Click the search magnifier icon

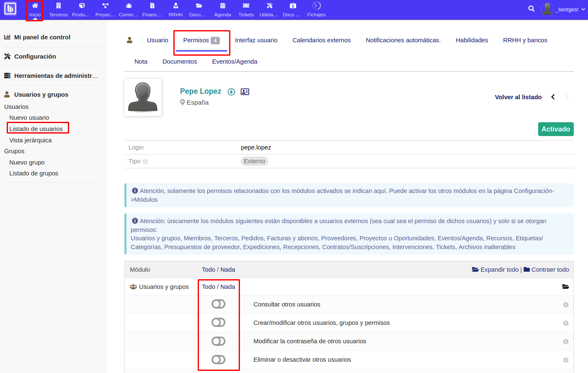point(531,8)
